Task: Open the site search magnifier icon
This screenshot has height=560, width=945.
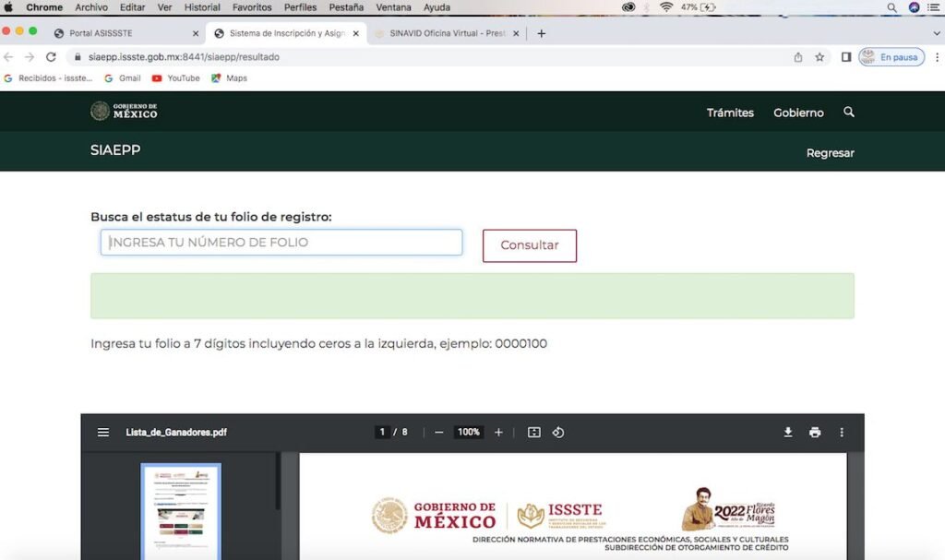Action: (849, 113)
